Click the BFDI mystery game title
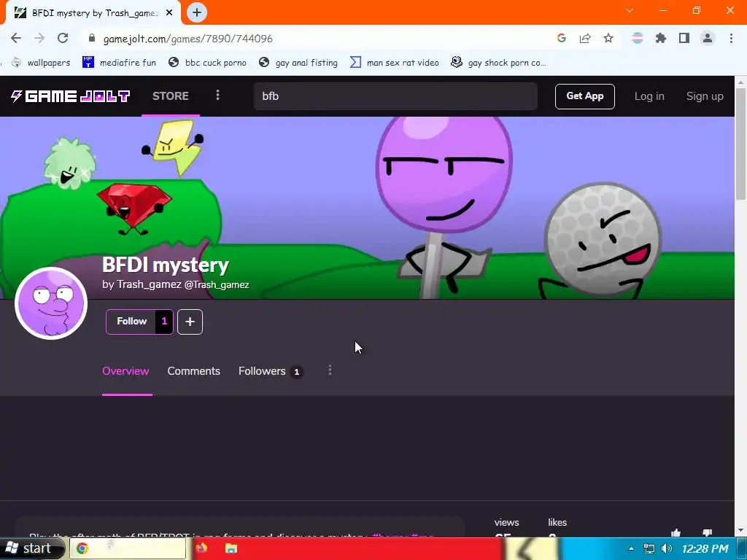Screen dimensions: 747x560 click(166, 264)
